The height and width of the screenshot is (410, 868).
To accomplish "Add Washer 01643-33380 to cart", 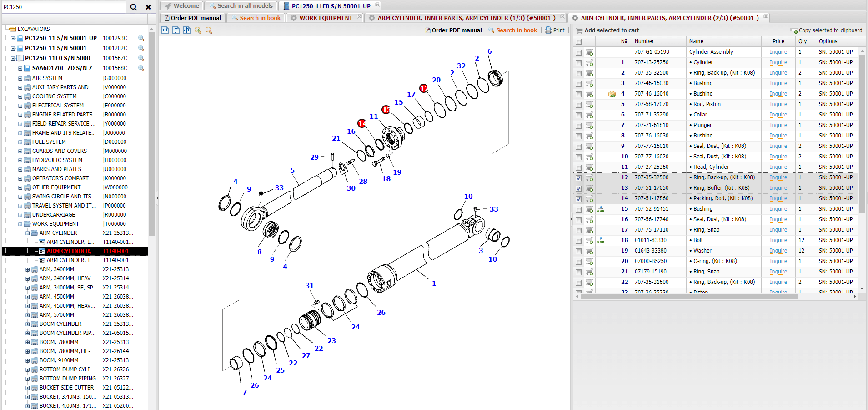I will click(x=589, y=251).
